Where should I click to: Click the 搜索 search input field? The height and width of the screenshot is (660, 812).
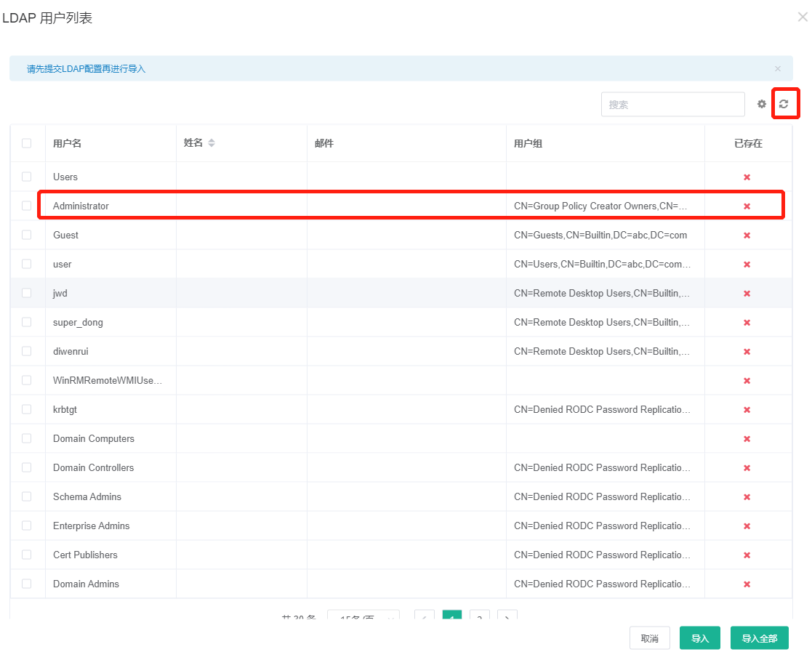point(672,104)
